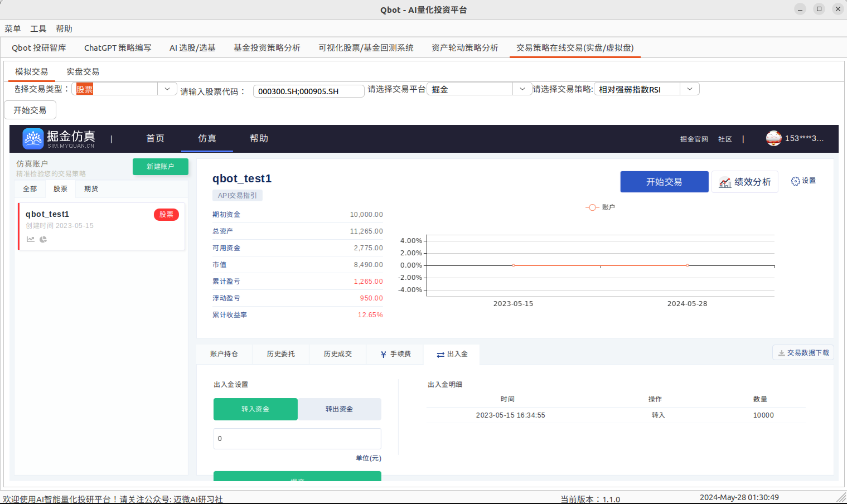Viewport: 847px width, 504px height.
Task: Open the 出入金 transfer tab
Action: tap(452, 353)
